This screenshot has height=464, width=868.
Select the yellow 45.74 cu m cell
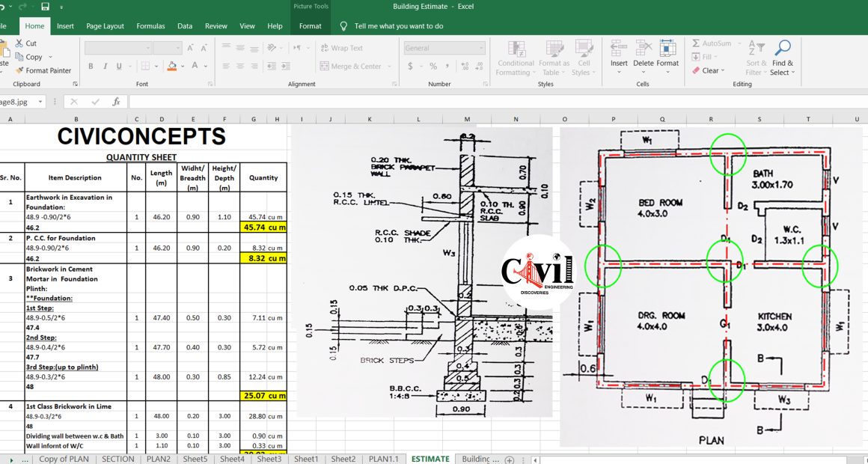coord(263,228)
